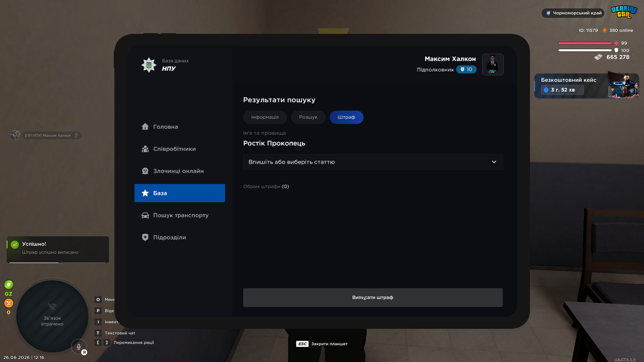The width and height of the screenshot is (644, 362).
Task: Click the star icon beside База
Action: [x=145, y=193]
